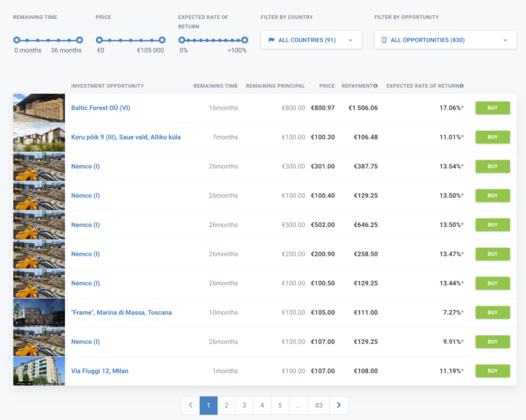Image resolution: width=526 pixels, height=420 pixels.
Task: Click the 0% expected return slider handle
Action: point(182,40)
